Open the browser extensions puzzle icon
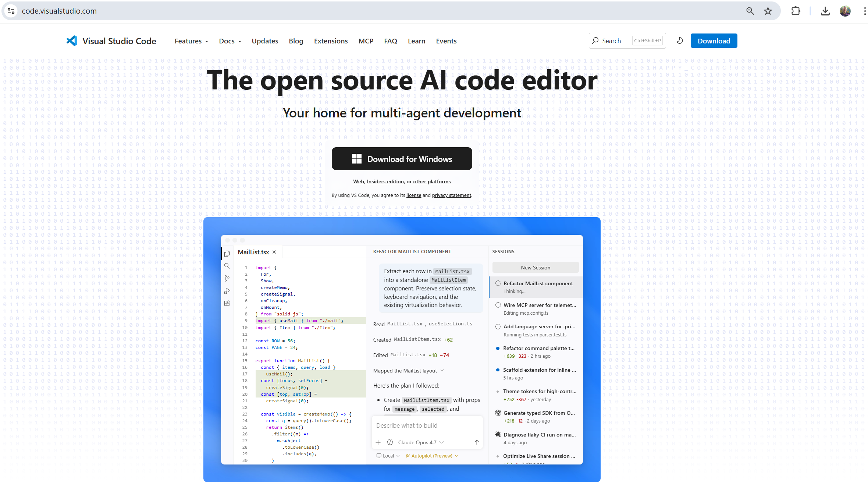Image resolution: width=868 pixels, height=484 pixels. [796, 11]
